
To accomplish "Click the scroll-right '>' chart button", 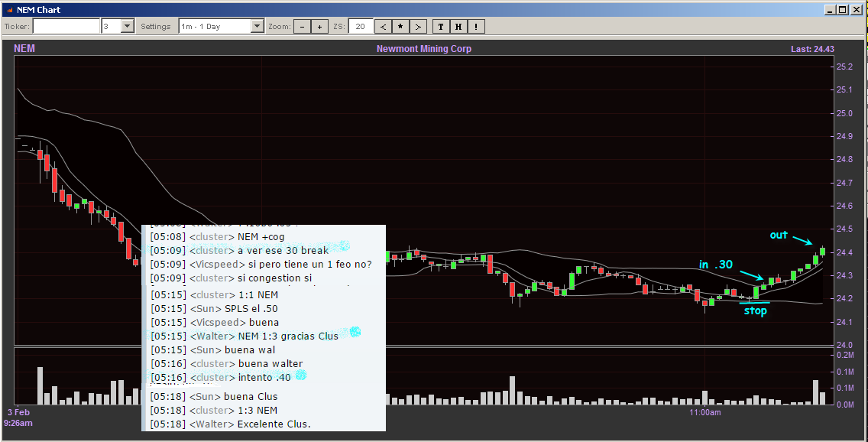I will click(418, 27).
